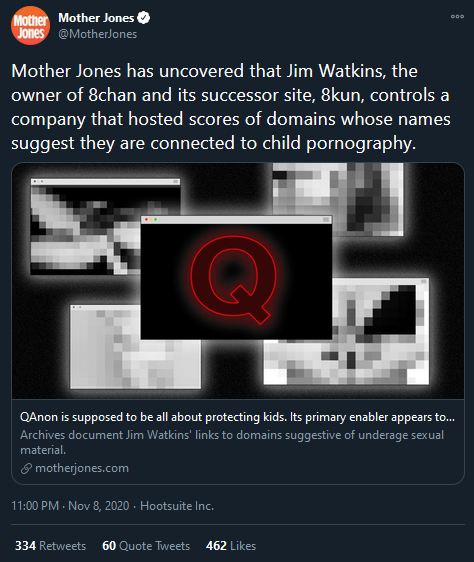The width and height of the screenshot is (474, 562).
Task: Click the pixelated window at bottom left of image
Action: click(x=105, y=364)
